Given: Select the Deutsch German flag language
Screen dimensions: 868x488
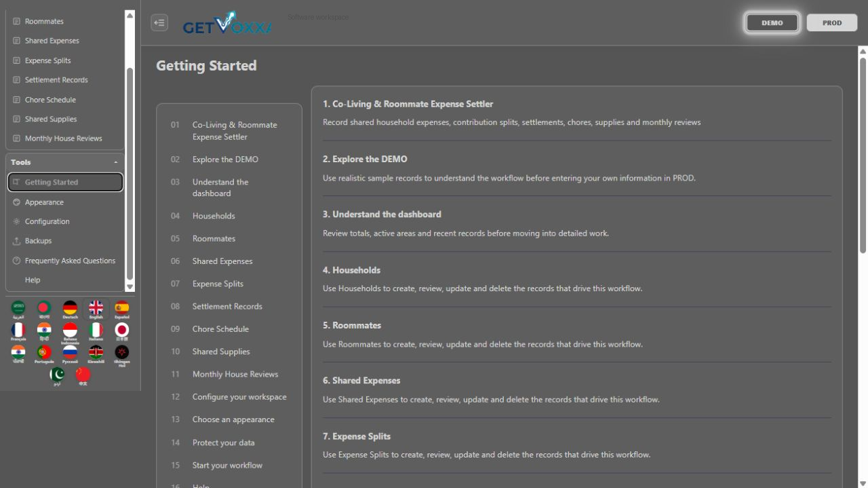Looking at the screenshot, I should 70,310.
